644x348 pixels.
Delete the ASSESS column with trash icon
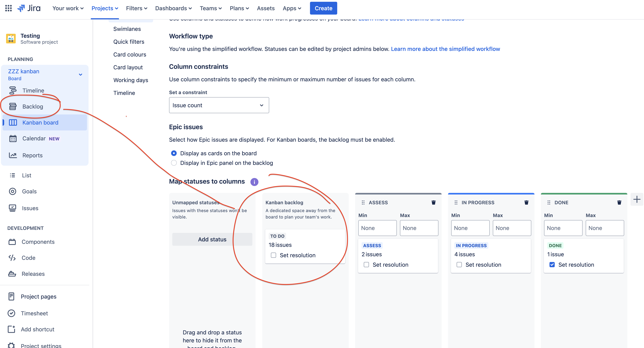click(433, 202)
